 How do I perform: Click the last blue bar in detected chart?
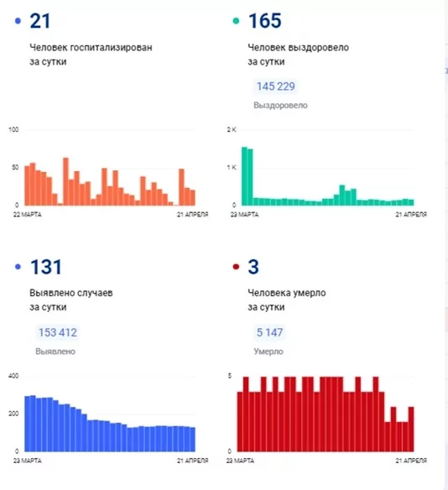pos(193,440)
